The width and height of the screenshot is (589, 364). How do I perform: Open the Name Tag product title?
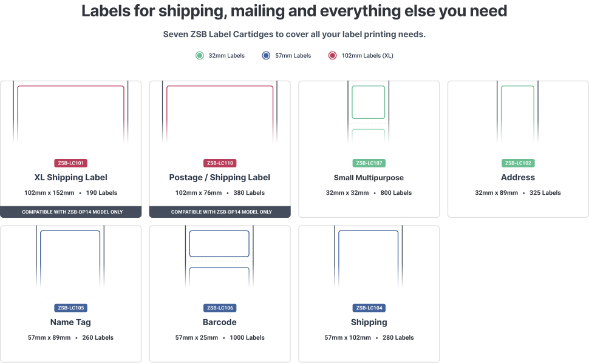[70, 322]
